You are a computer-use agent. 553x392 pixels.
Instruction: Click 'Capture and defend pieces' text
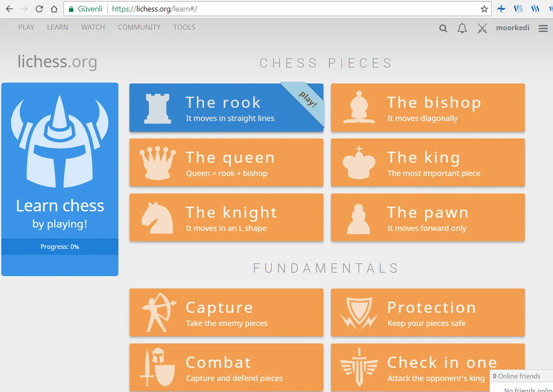(234, 378)
